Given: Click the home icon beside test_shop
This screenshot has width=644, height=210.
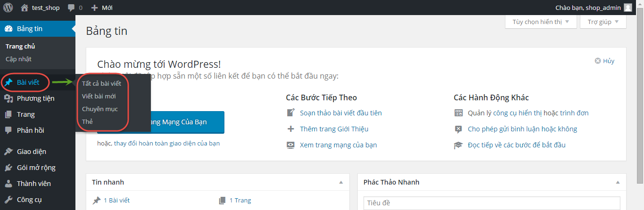Looking at the screenshot, I should tap(25, 8).
